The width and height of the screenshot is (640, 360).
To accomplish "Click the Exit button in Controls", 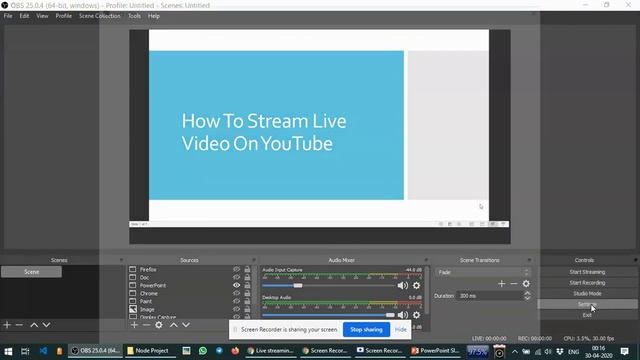I will pos(587,315).
